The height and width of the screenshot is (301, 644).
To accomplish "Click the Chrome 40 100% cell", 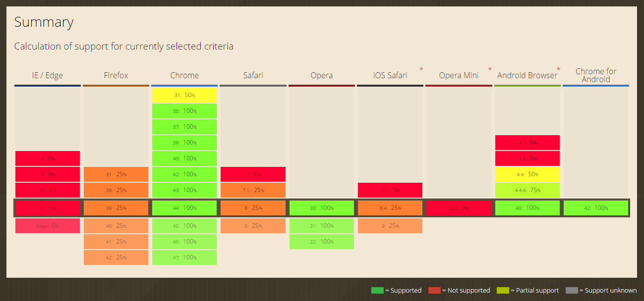I will [x=184, y=158].
